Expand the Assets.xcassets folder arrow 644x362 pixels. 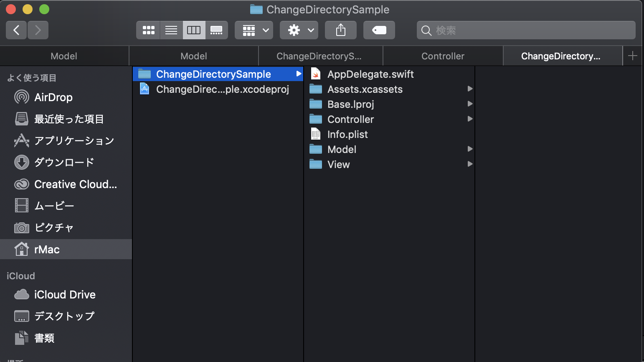[x=470, y=89]
